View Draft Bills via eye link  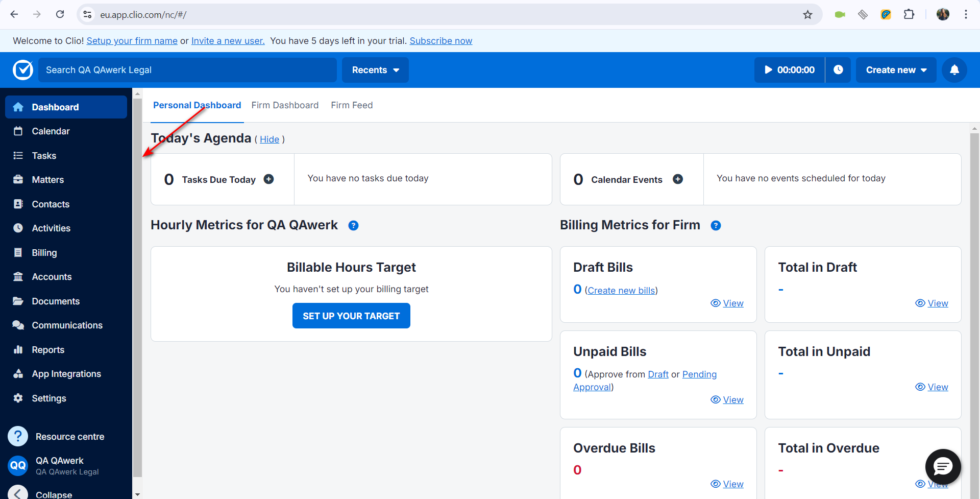727,303
